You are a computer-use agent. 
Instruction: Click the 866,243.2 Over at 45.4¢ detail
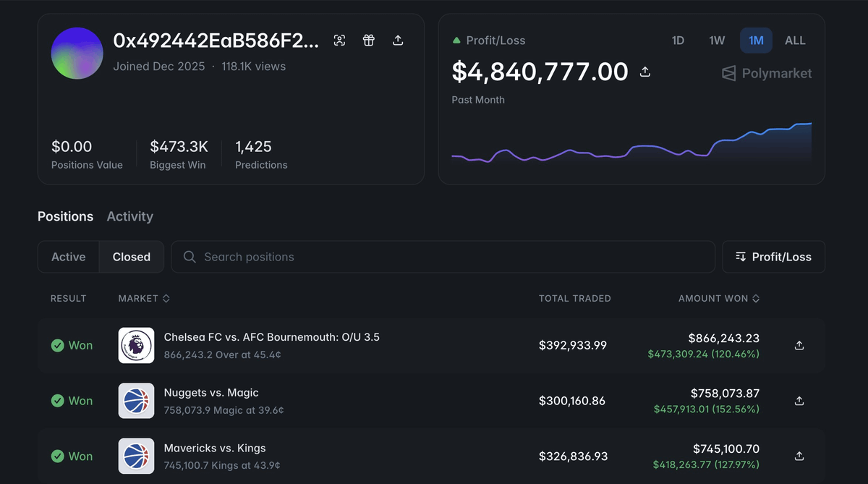[x=223, y=354]
